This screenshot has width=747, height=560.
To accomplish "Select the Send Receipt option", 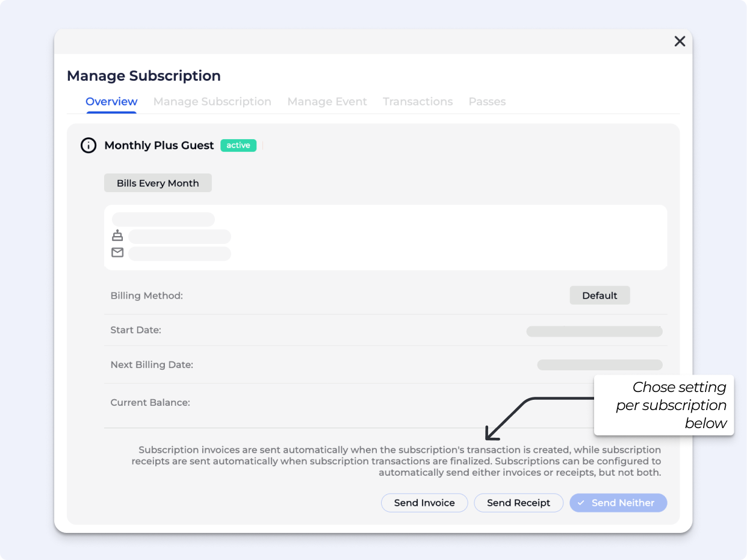I will (x=518, y=503).
